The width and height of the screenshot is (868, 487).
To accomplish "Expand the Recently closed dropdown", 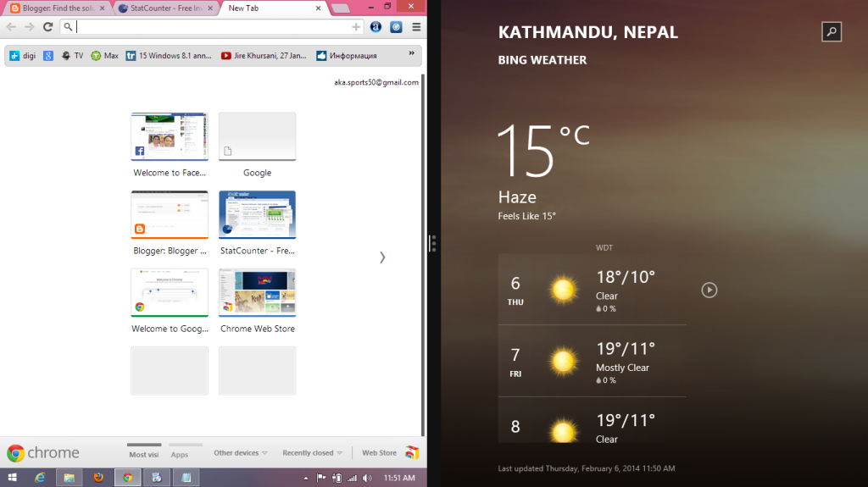I will (x=312, y=453).
